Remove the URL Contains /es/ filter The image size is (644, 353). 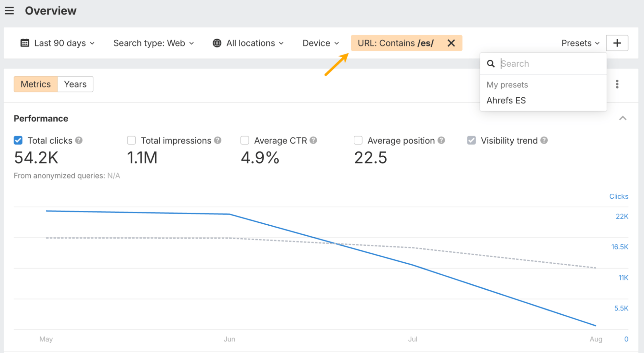point(451,43)
